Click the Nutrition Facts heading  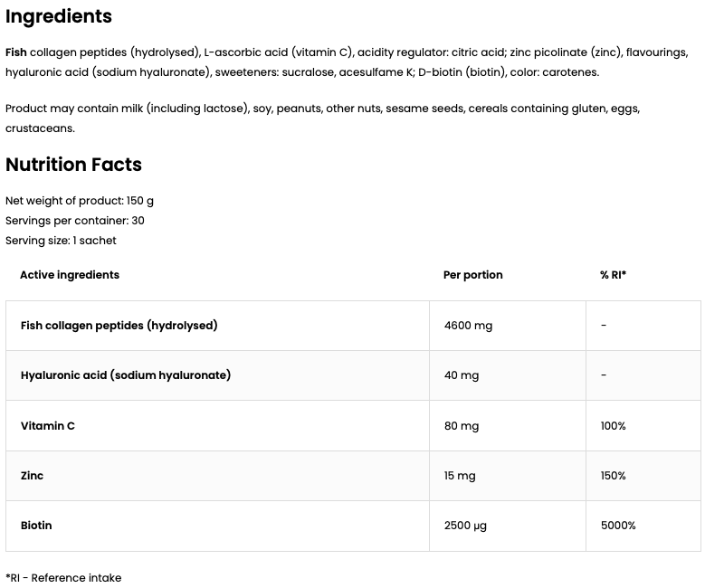coord(73,165)
